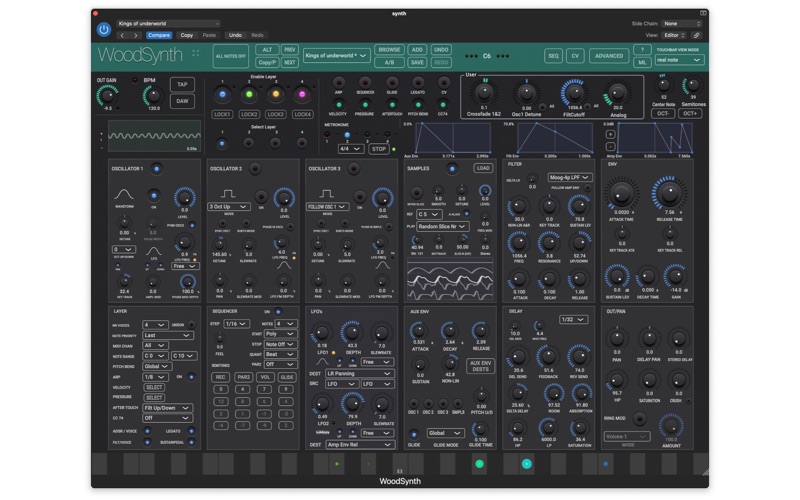Toggle Oscillator 3 enable button

tap(354, 168)
